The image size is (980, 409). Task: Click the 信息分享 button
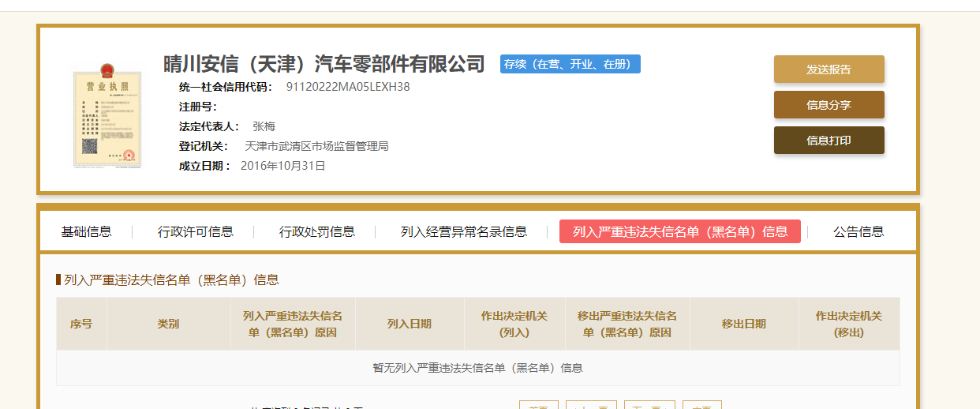(829, 105)
